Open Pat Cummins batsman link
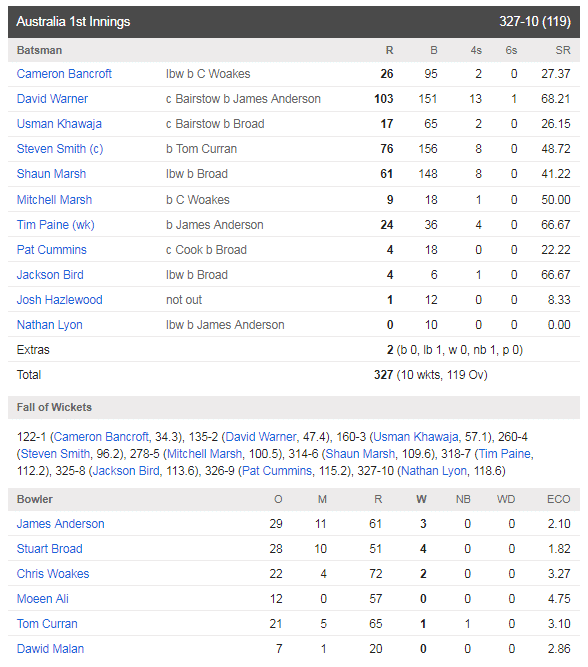This screenshot has width=588, height=667. tap(51, 250)
